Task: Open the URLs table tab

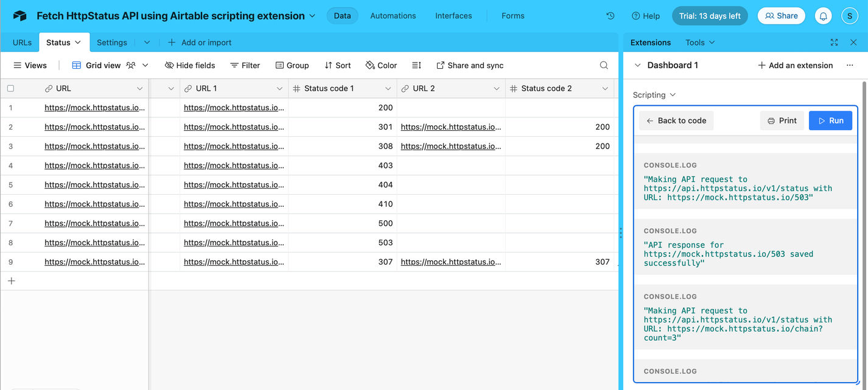Action: click(x=22, y=43)
